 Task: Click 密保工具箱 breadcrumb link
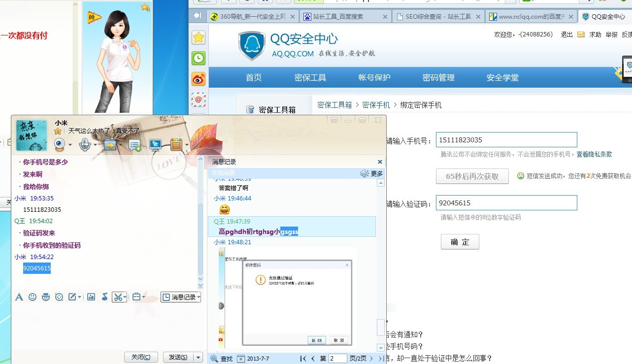335,105
